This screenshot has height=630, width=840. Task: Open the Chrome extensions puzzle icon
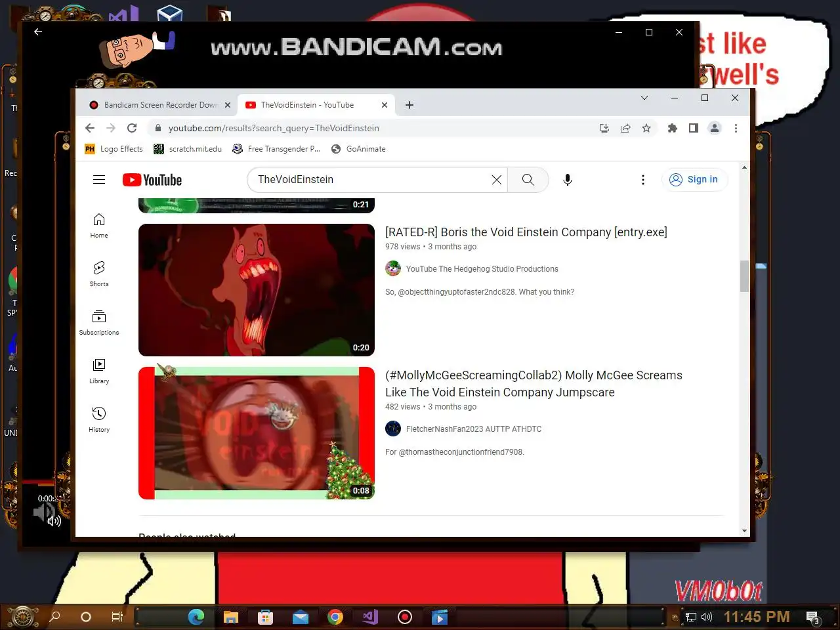672,128
